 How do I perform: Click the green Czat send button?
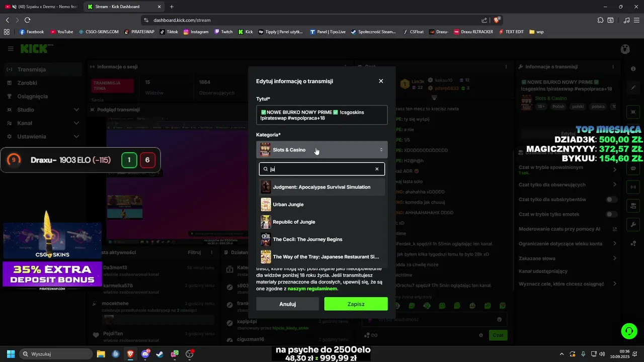click(x=498, y=335)
